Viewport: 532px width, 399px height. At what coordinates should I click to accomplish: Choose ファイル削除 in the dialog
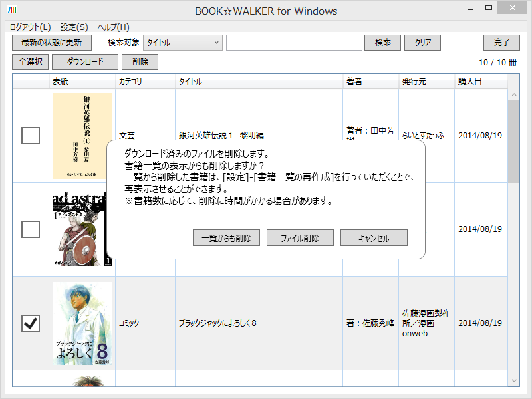[299, 237]
